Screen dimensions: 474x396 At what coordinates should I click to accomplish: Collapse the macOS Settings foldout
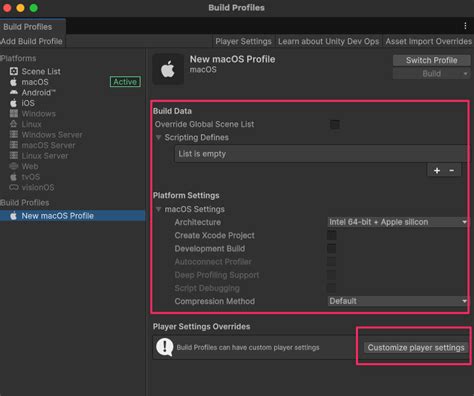pos(159,209)
